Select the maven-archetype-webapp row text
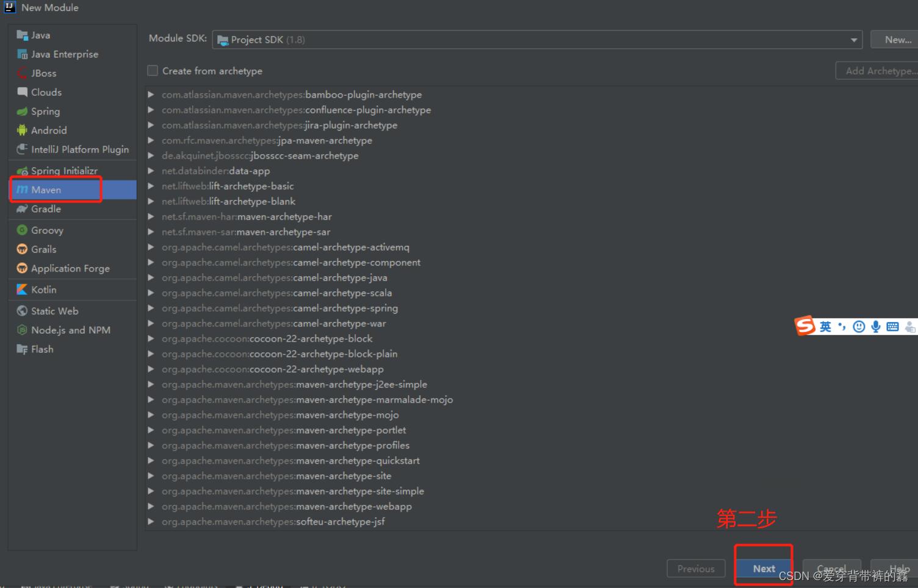The image size is (918, 588). [287, 506]
